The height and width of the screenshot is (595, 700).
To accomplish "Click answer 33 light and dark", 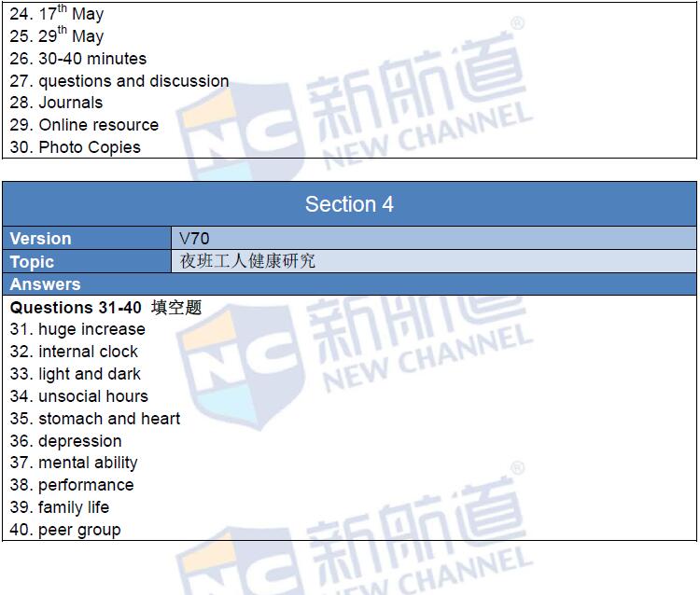I will click(x=76, y=374).
